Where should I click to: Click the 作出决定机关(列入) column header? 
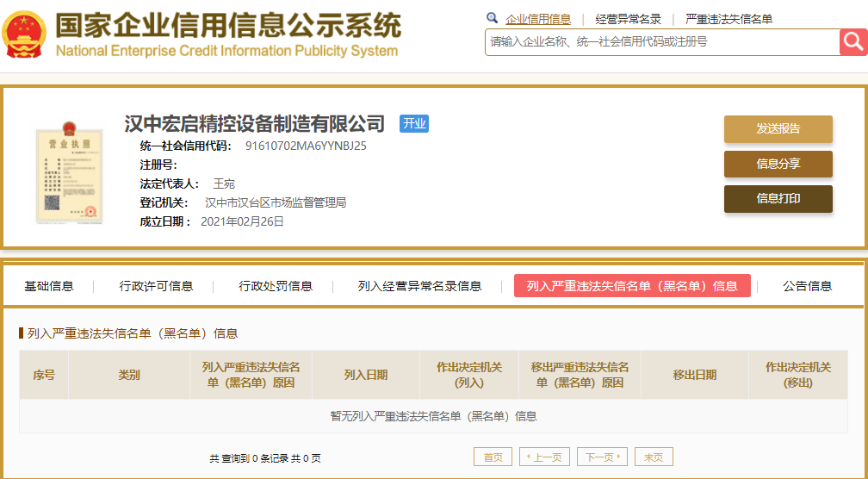(468, 375)
